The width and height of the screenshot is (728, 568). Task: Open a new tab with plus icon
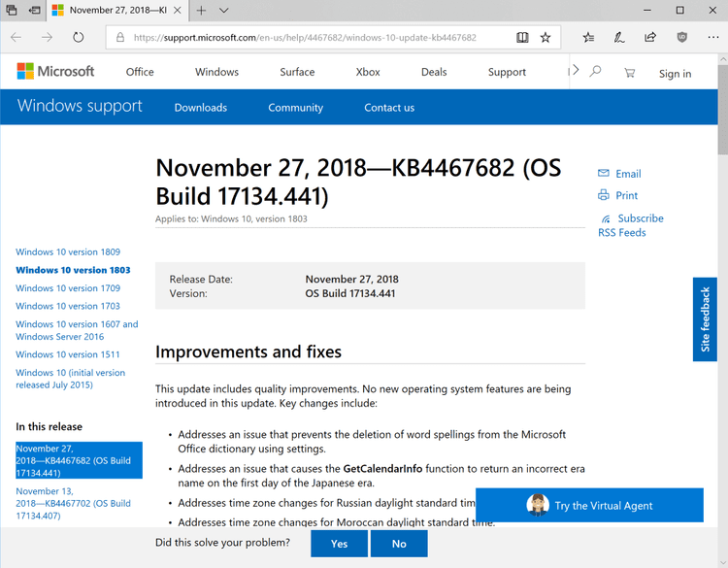point(201,11)
